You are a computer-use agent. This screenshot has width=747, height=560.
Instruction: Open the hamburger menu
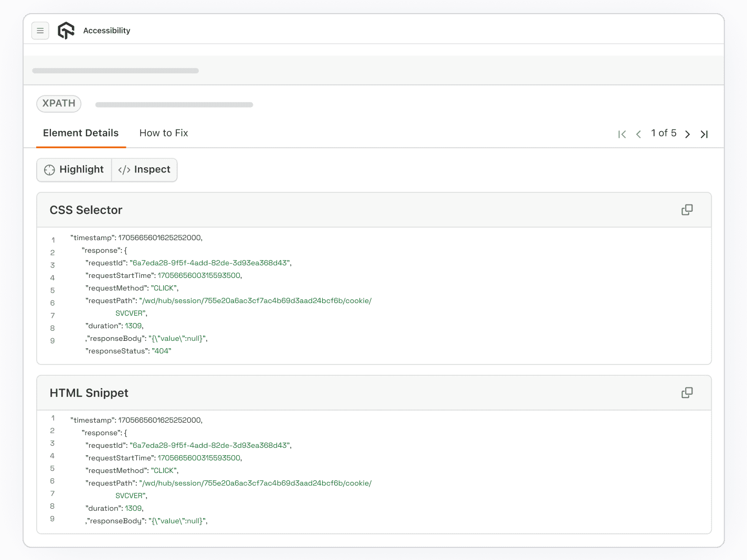point(40,31)
